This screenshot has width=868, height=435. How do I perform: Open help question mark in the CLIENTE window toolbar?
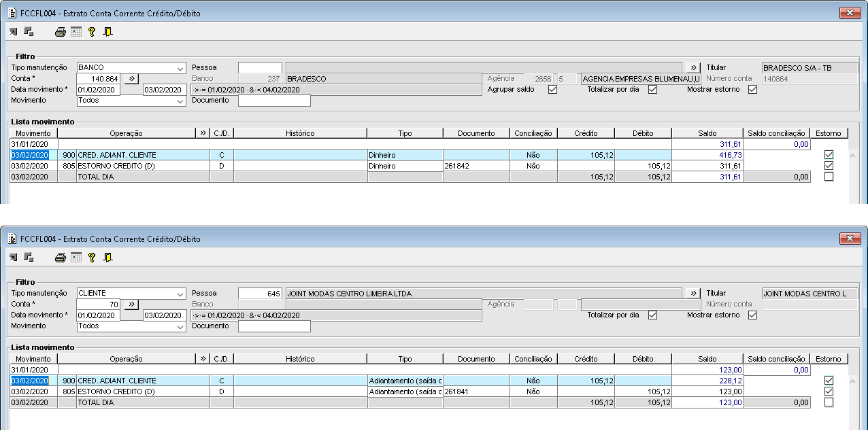pos(92,257)
